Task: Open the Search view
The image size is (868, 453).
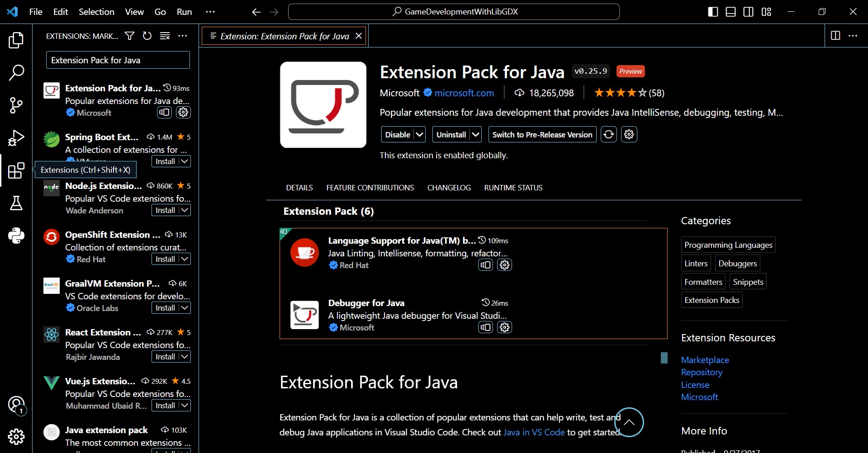Action: coord(16,73)
